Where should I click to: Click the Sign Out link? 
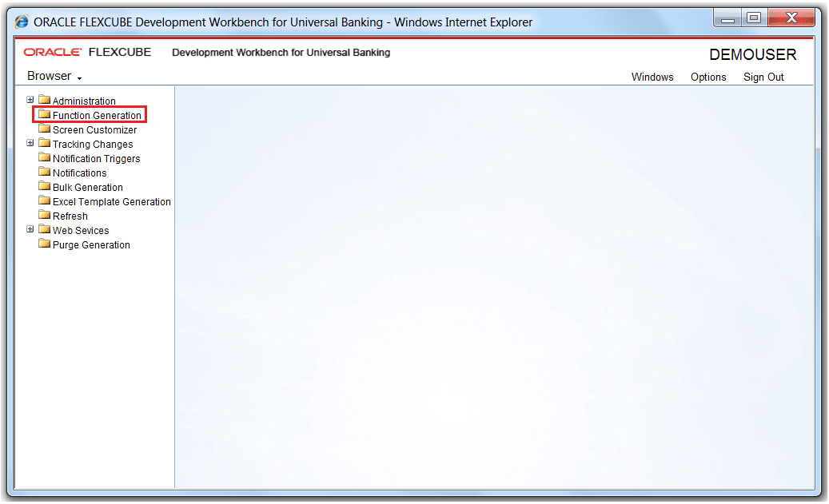click(763, 77)
